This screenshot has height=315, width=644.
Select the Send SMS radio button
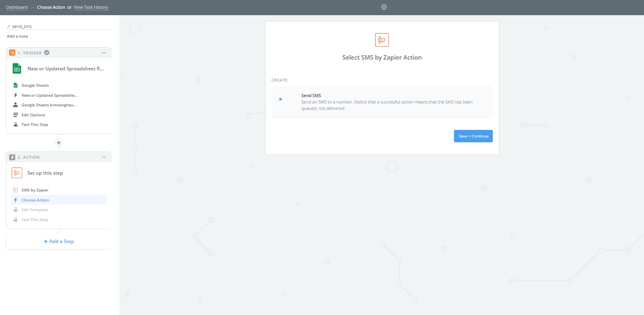[280, 99]
